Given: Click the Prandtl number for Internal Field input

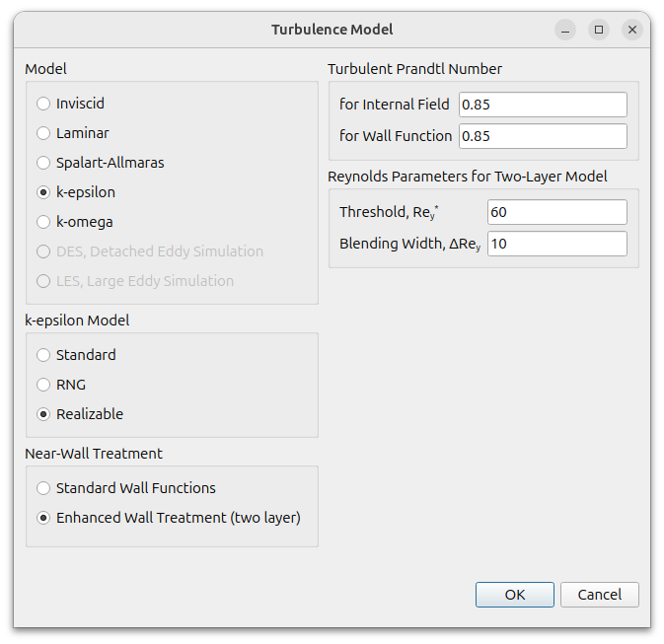Looking at the screenshot, I should click(543, 105).
